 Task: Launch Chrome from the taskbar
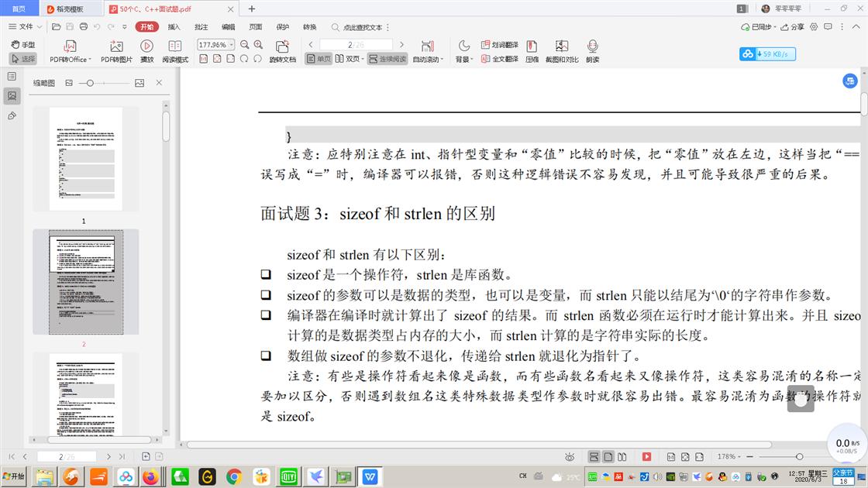click(234, 476)
